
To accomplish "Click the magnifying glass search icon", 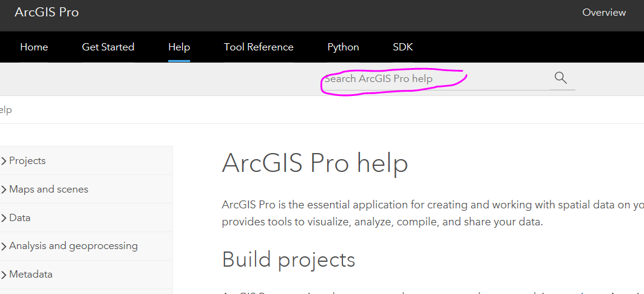I will 561,78.
